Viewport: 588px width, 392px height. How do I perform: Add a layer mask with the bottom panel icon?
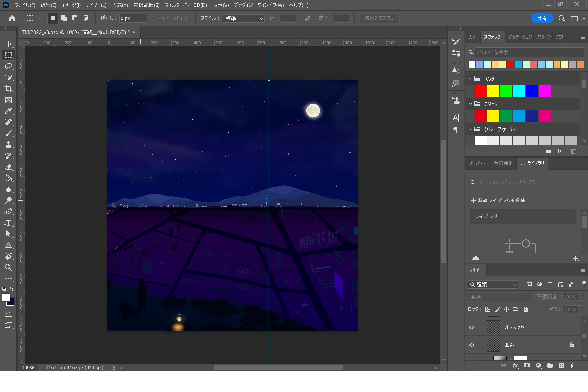527,366
